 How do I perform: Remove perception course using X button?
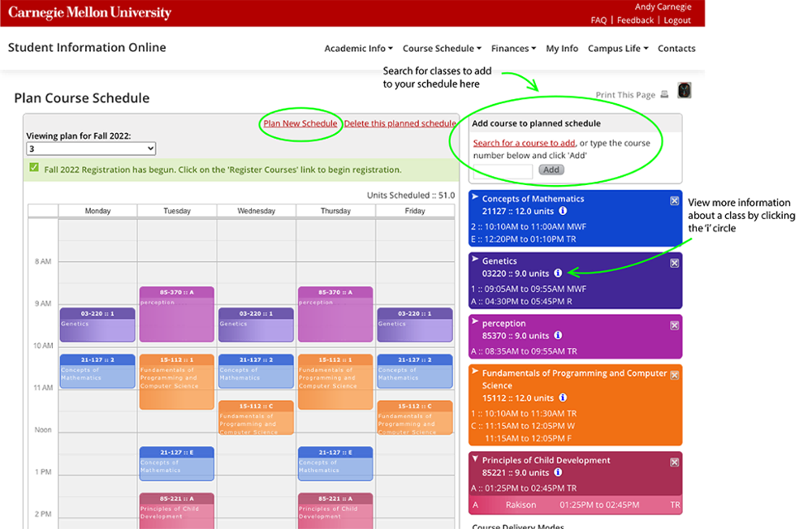coord(674,325)
